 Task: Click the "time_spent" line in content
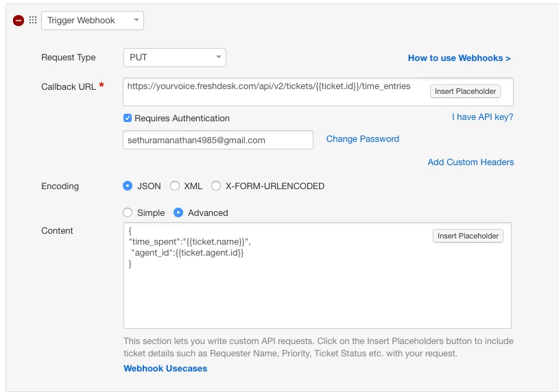[x=190, y=242]
